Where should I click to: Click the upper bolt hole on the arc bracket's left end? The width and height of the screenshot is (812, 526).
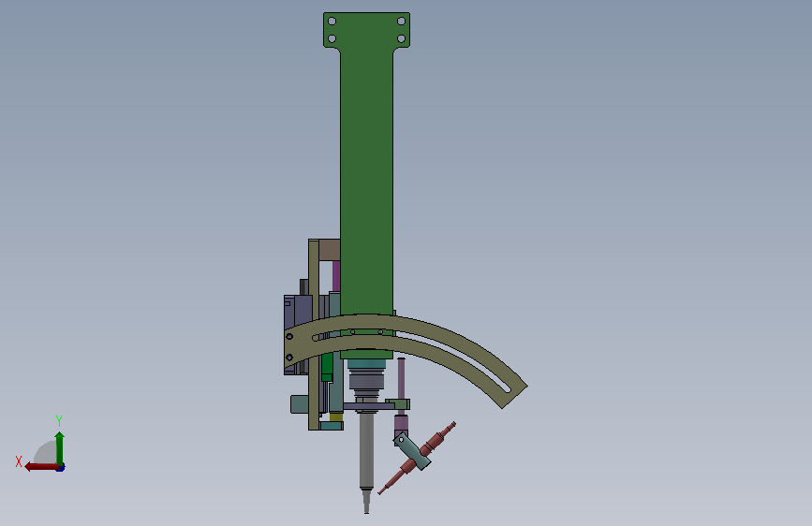tap(289, 337)
